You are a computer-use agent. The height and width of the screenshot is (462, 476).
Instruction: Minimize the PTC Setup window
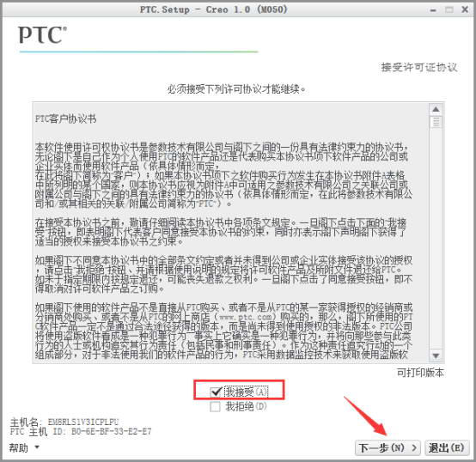(434, 10)
